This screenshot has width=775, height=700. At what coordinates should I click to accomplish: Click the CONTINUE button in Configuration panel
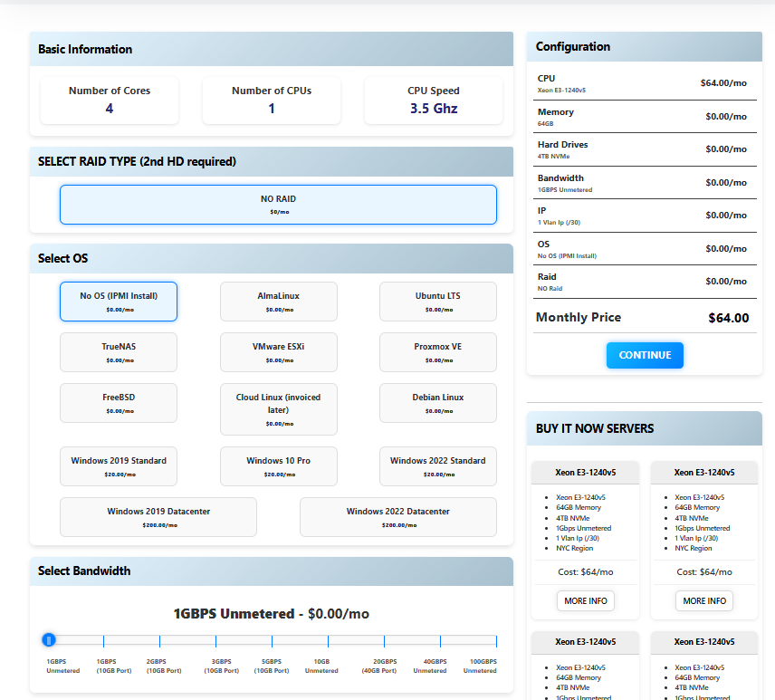tap(645, 355)
